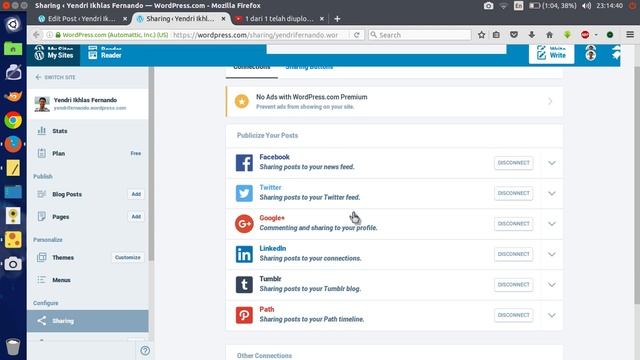Click the Tumblr logo icon

[244, 284]
